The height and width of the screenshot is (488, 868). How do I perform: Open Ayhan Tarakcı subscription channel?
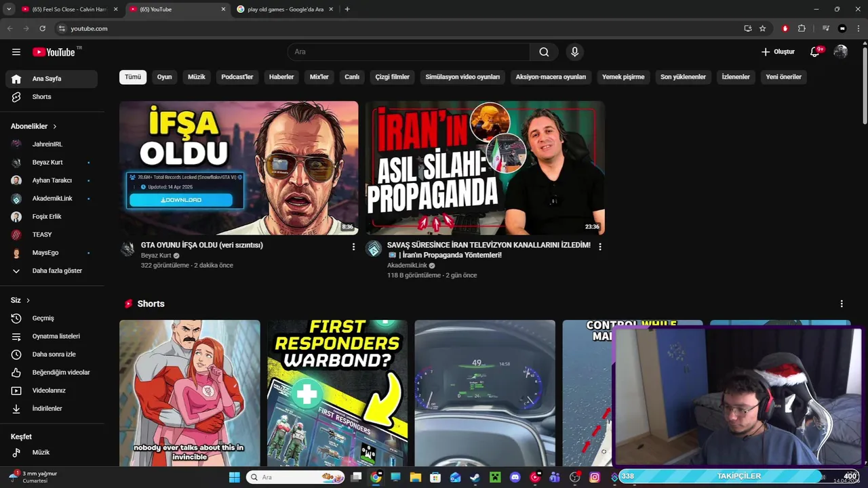click(x=52, y=180)
